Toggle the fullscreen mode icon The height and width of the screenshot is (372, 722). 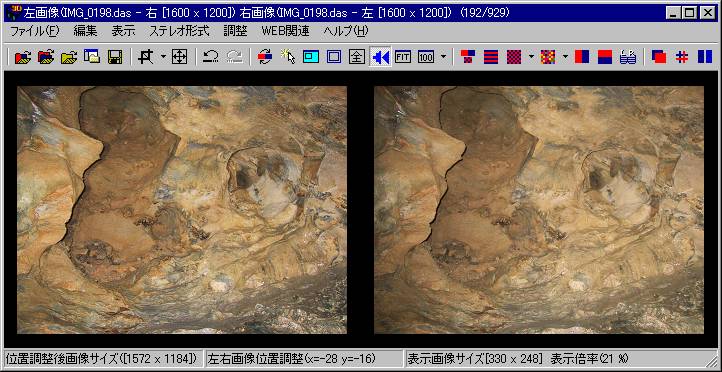coord(357,57)
